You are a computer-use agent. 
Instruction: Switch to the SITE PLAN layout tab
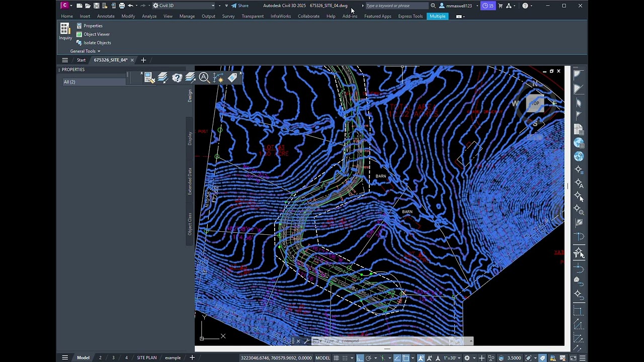147,358
